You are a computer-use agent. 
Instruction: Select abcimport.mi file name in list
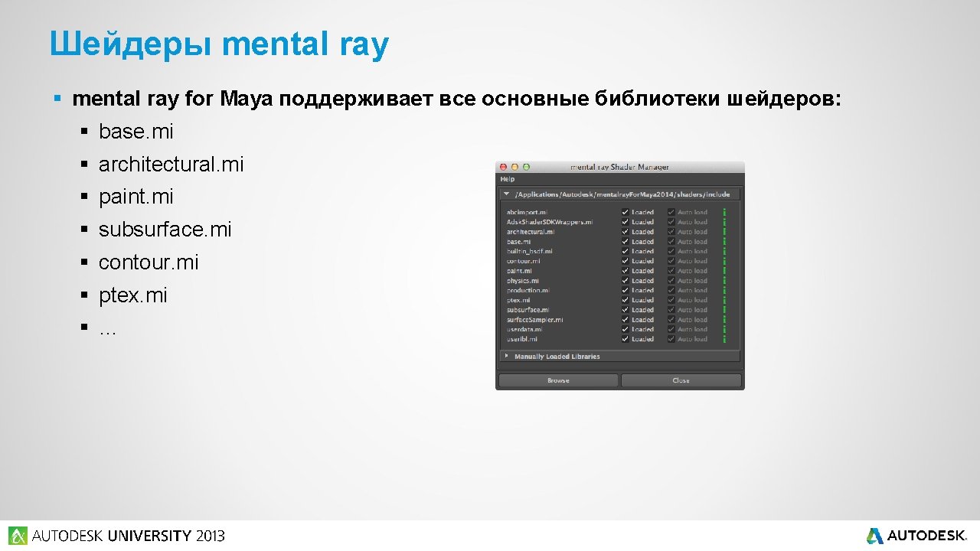click(x=527, y=212)
